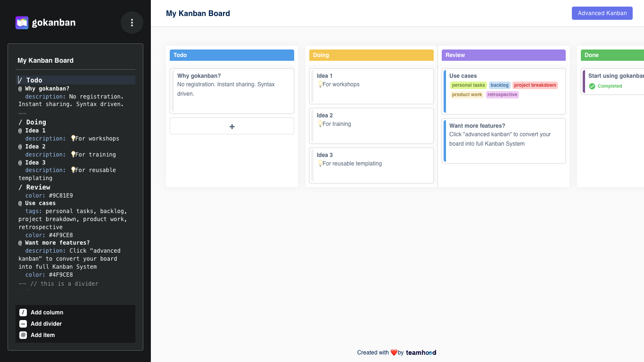Click the @ icon for Add item

pos(23,335)
